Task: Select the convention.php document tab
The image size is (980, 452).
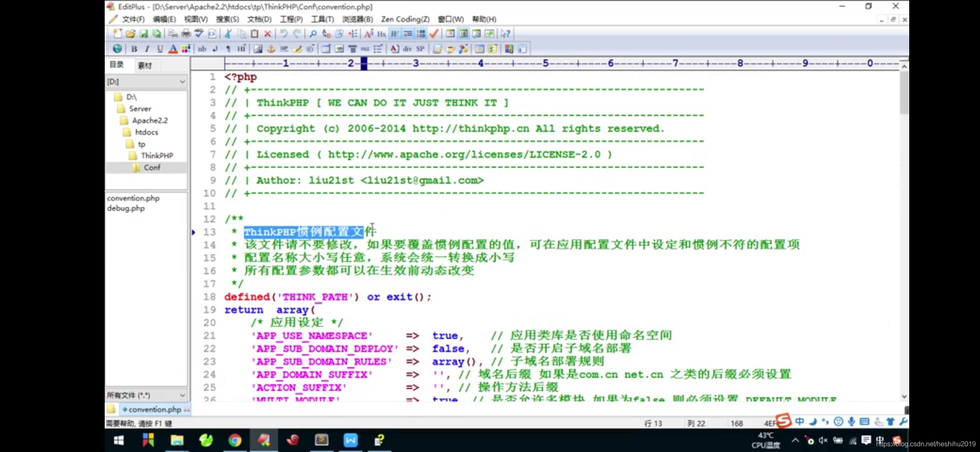Action: 155,409
